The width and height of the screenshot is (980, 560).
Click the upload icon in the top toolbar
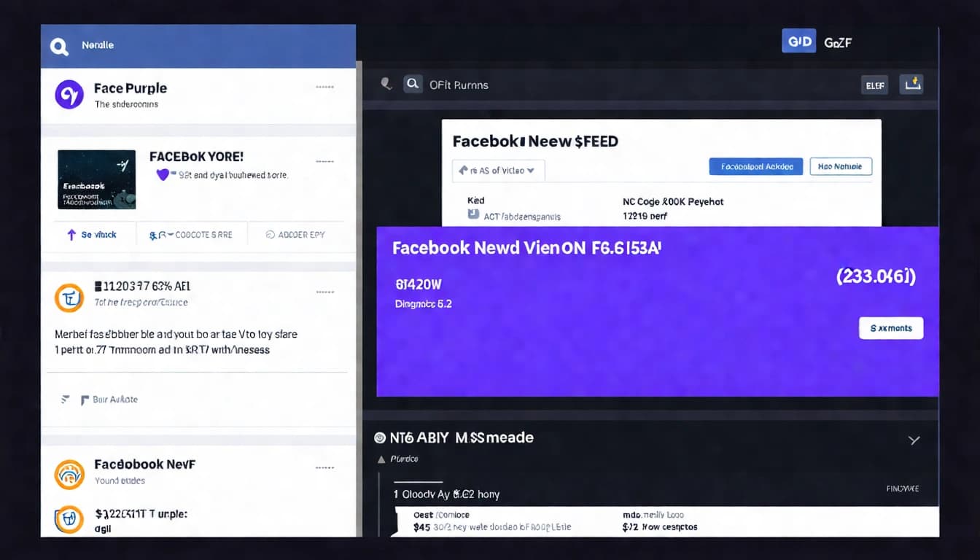pyautogui.click(x=911, y=84)
